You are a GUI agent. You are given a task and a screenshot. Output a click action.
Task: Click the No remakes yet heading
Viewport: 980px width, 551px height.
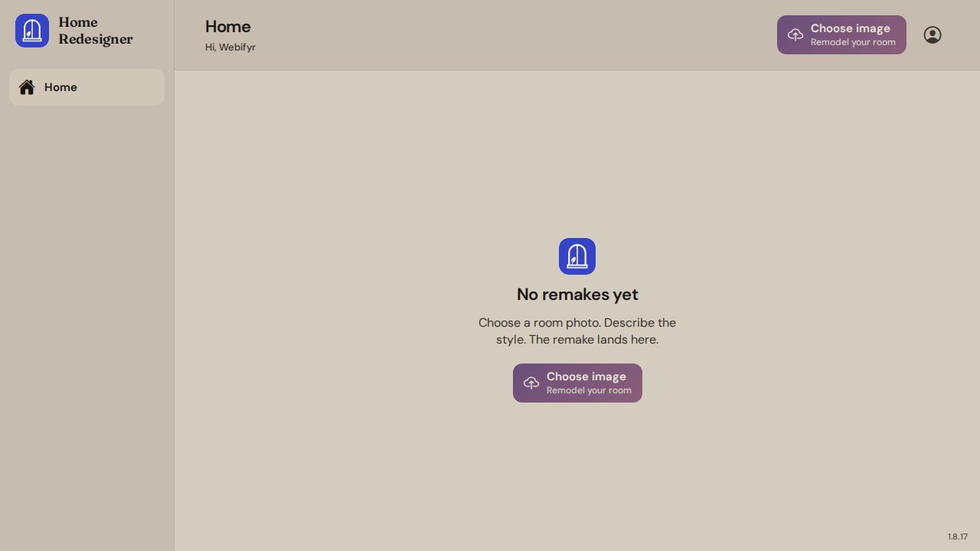click(x=577, y=295)
